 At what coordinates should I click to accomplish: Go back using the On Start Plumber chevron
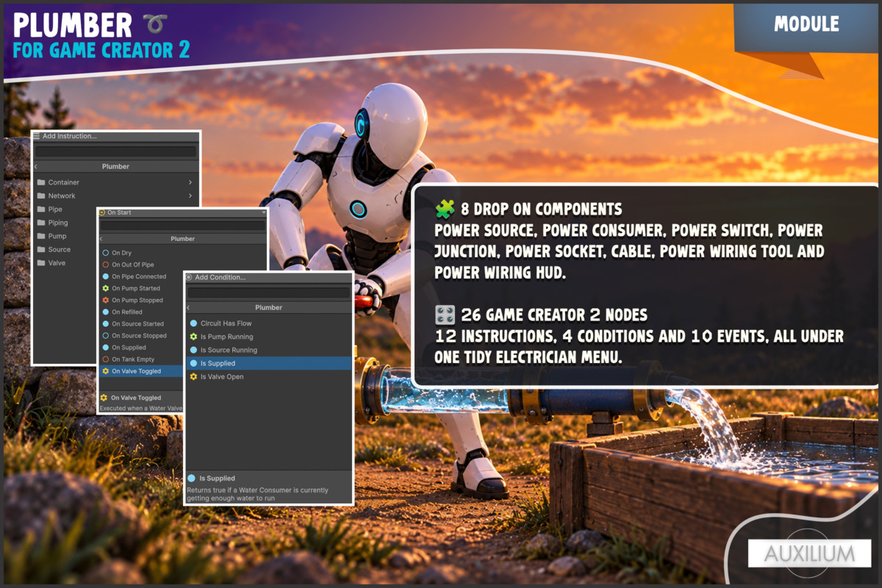tap(101, 239)
